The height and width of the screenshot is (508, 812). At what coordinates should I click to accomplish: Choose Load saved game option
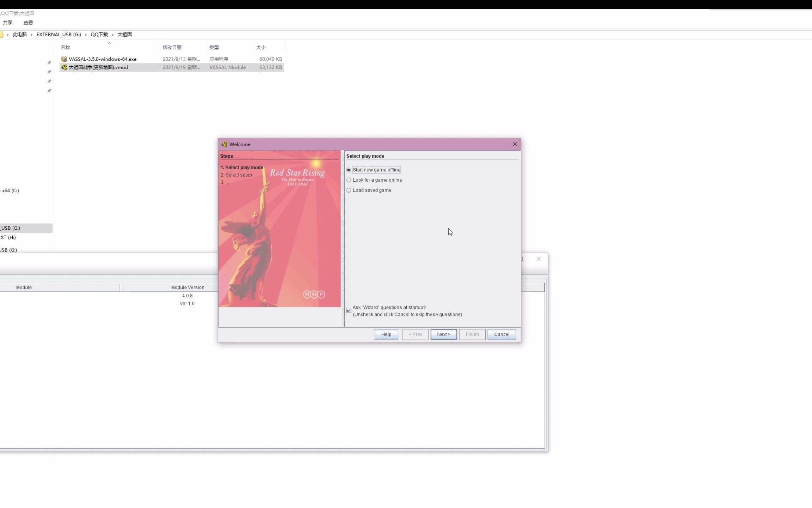pyautogui.click(x=369, y=190)
